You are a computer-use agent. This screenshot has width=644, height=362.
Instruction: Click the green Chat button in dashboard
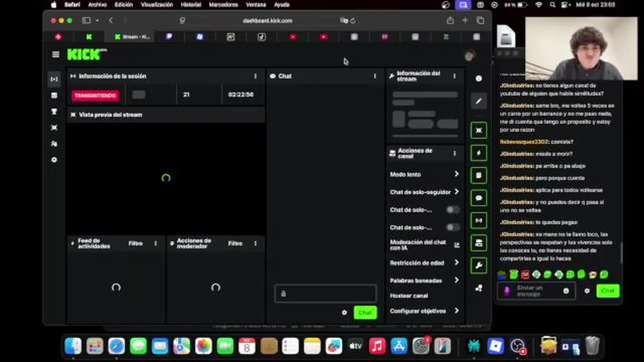coord(365,313)
